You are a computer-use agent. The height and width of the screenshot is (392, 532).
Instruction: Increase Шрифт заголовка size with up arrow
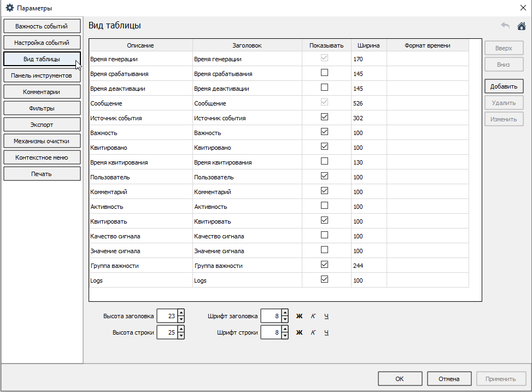(x=285, y=313)
